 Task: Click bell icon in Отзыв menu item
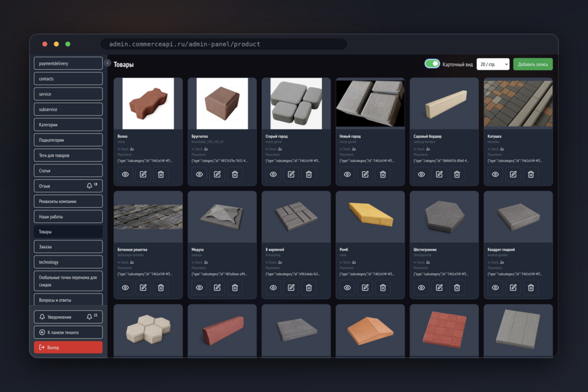[x=90, y=186]
